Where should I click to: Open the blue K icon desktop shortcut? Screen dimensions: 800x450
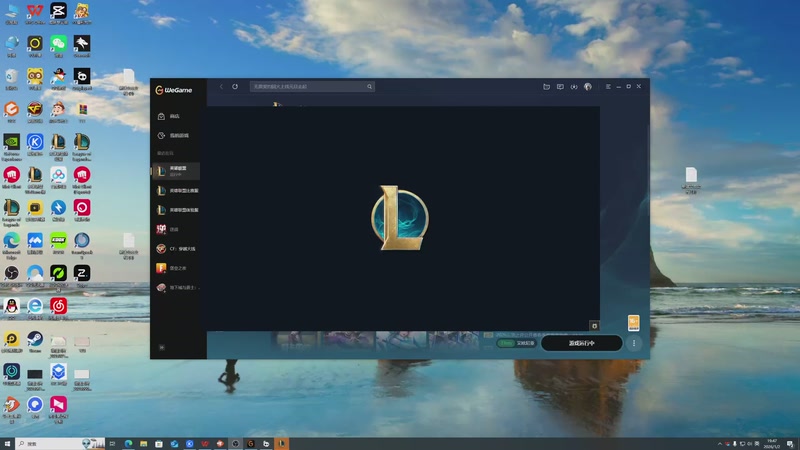pos(35,145)
